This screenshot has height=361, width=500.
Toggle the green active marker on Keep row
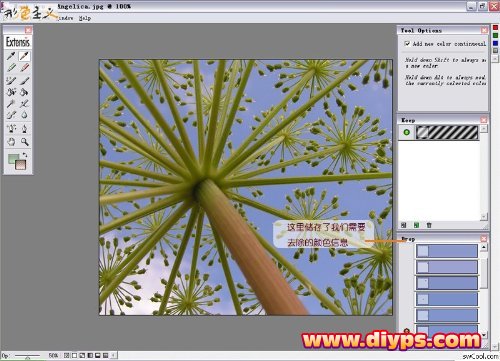406,132
